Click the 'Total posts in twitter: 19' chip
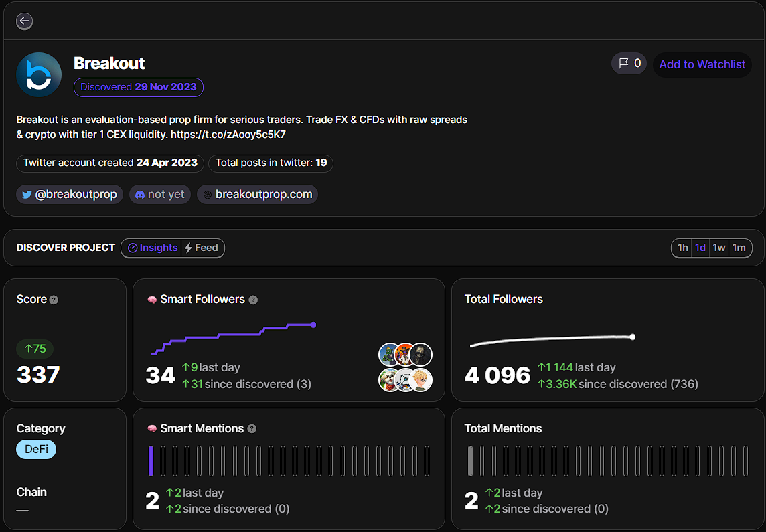This screenshot has width=766, height=532. tap(271, 163)
